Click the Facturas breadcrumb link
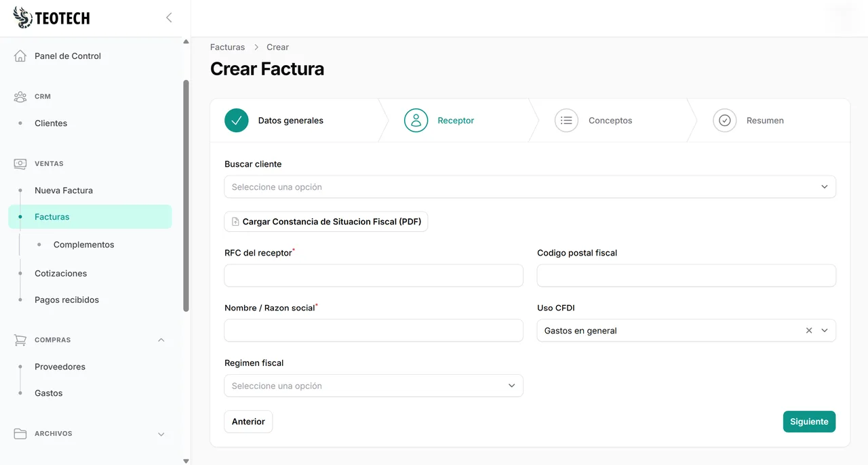868x465 pixels. pos(227,47)
